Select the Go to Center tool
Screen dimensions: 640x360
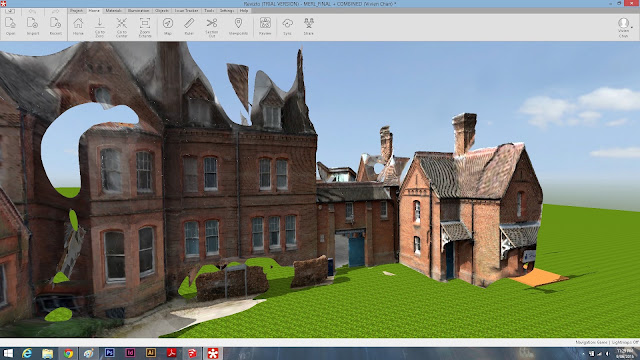point(122,27)
